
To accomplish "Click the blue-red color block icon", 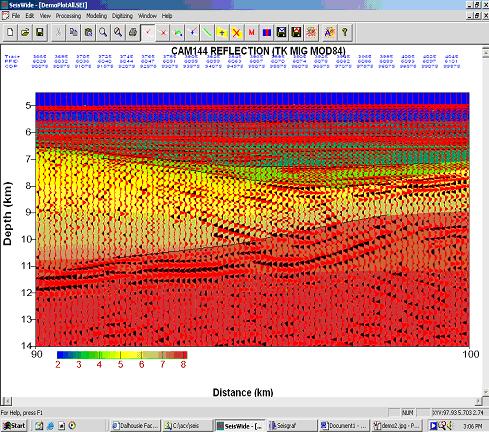I will point(266,32).
